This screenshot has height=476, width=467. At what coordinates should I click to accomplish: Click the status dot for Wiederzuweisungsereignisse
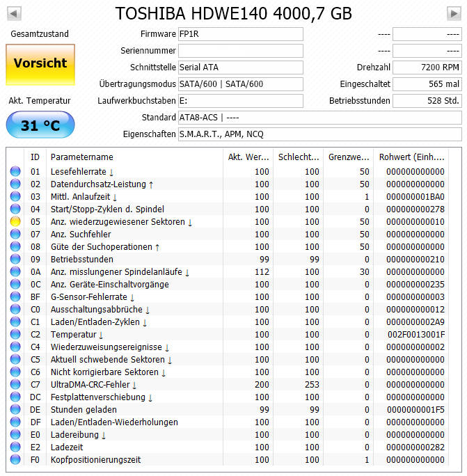[x=15, y=347]
